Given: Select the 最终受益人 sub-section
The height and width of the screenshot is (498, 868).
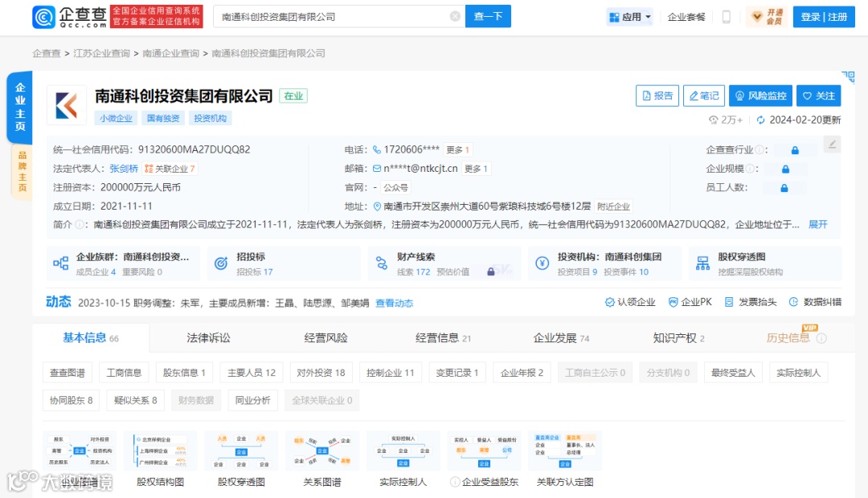Looking at the screenshot, I should tap(733, 373).
